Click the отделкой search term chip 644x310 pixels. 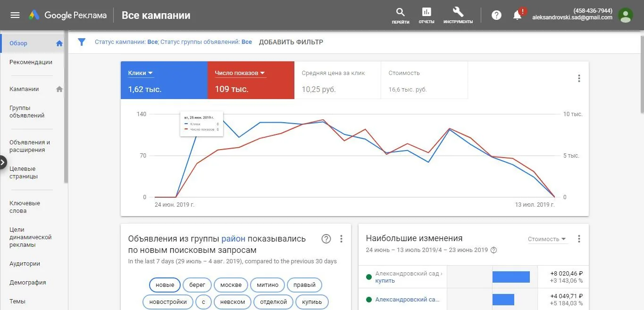(274, 302)
